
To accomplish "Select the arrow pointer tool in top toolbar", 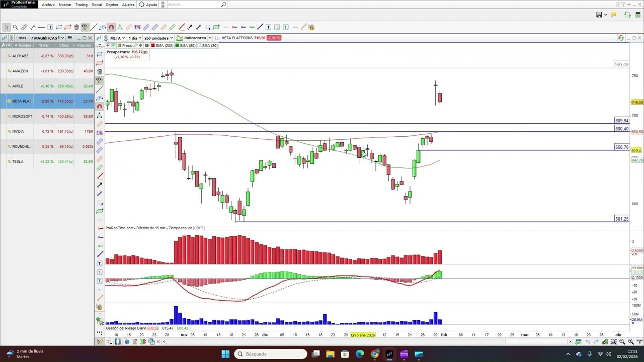I will 7,27.
